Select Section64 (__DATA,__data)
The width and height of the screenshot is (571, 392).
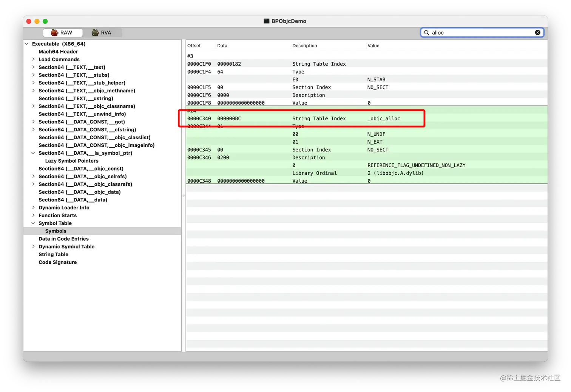pos(73,200)
